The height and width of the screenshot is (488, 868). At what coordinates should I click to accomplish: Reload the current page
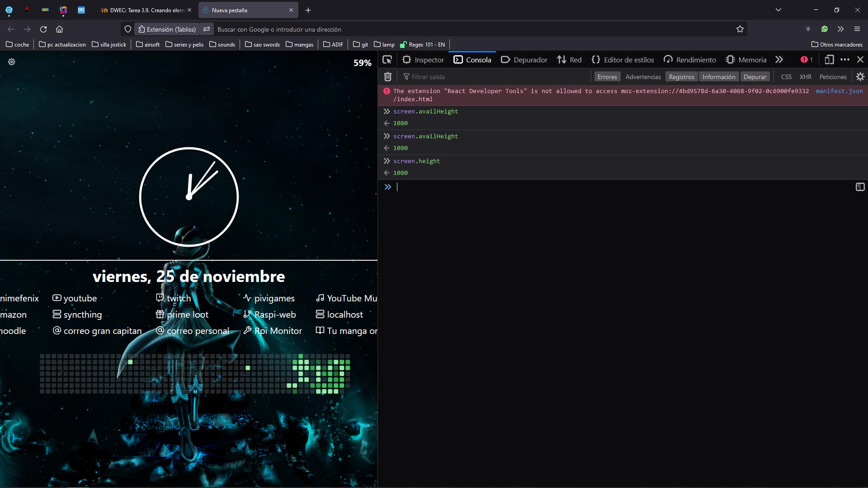click(x=43, y=29)
